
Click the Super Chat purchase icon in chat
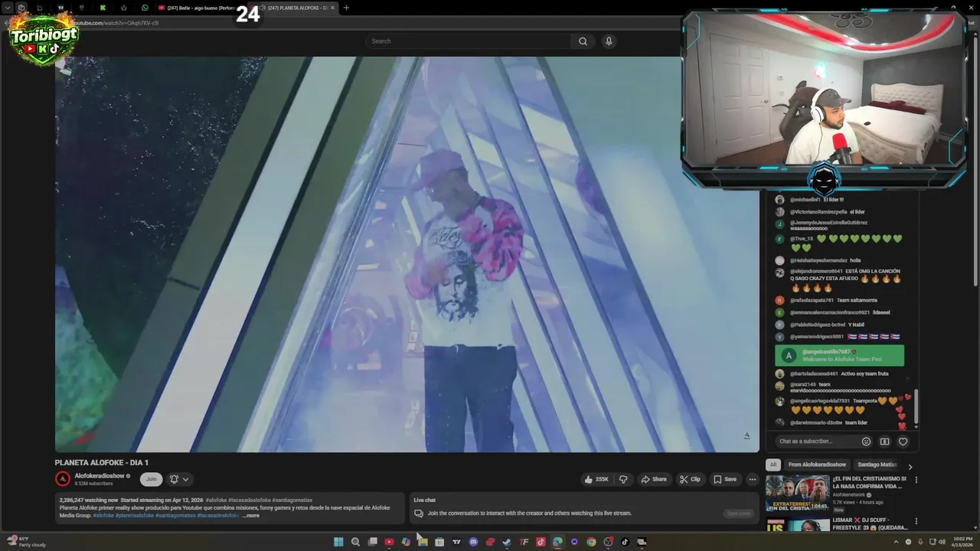tap(884, 442)
